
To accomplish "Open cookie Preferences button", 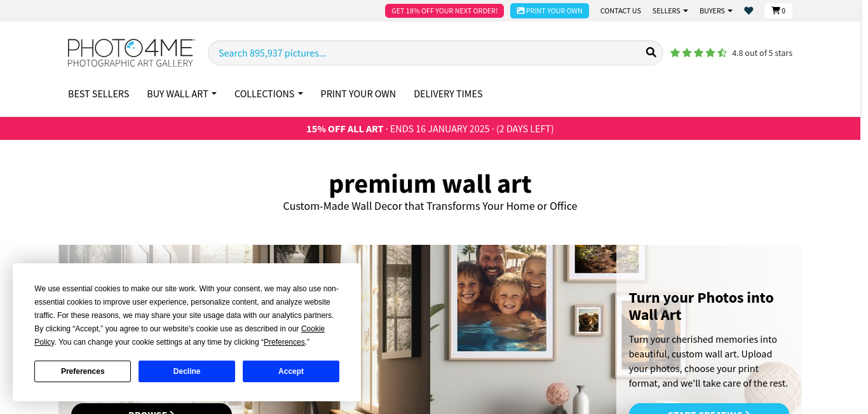I will 83,371.
